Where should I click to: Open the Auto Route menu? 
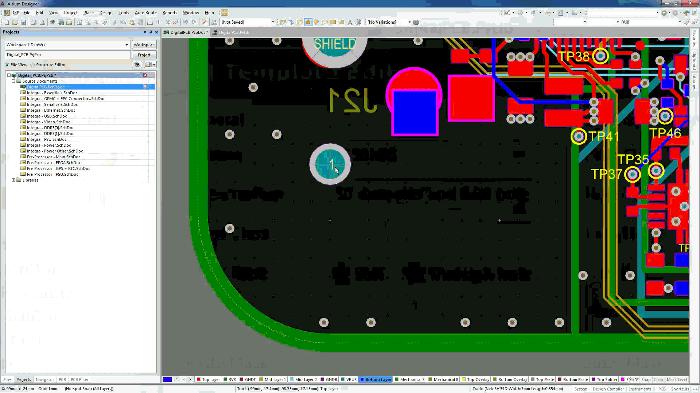pos(146,13)
